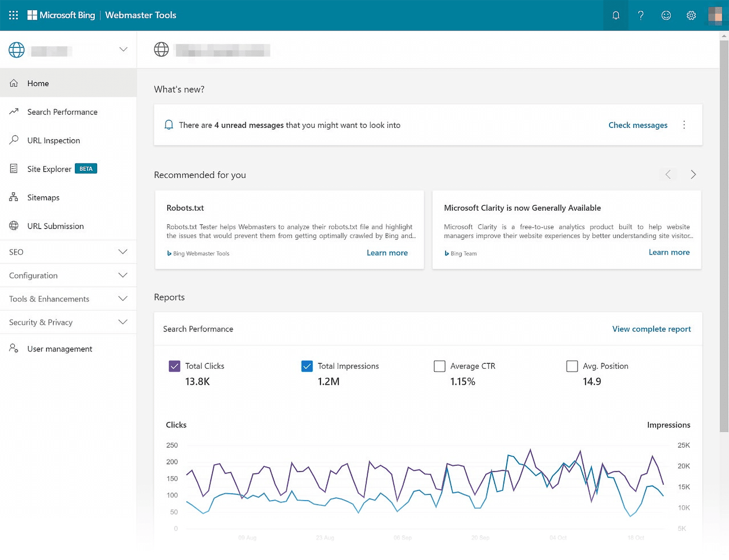Show next recommended cards arrow
729x560 pixels.
[693, 174]
